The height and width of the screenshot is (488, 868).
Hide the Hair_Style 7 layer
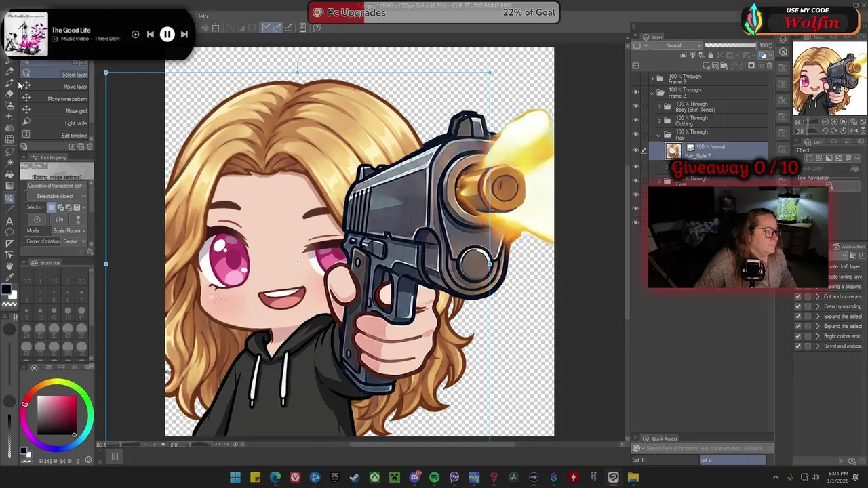pyautogui.click(x=635, y=150)
